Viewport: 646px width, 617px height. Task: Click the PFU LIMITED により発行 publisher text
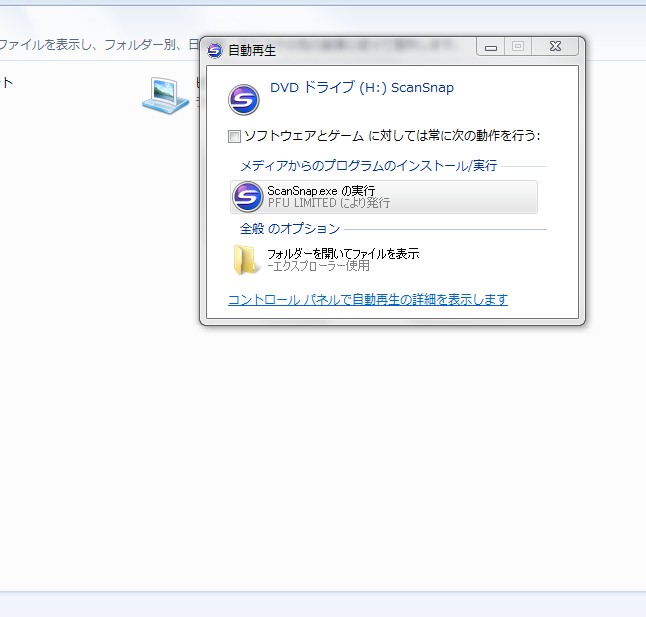[329, 203]
